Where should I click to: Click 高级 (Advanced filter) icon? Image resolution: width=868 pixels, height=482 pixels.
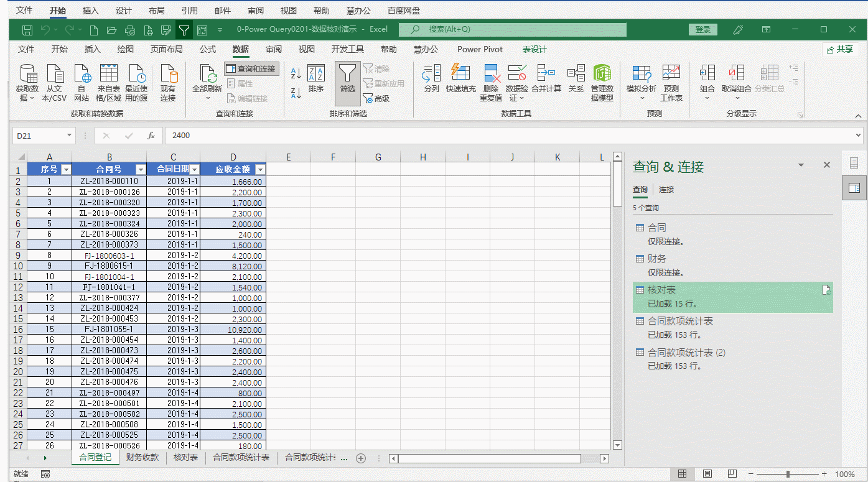376,98
